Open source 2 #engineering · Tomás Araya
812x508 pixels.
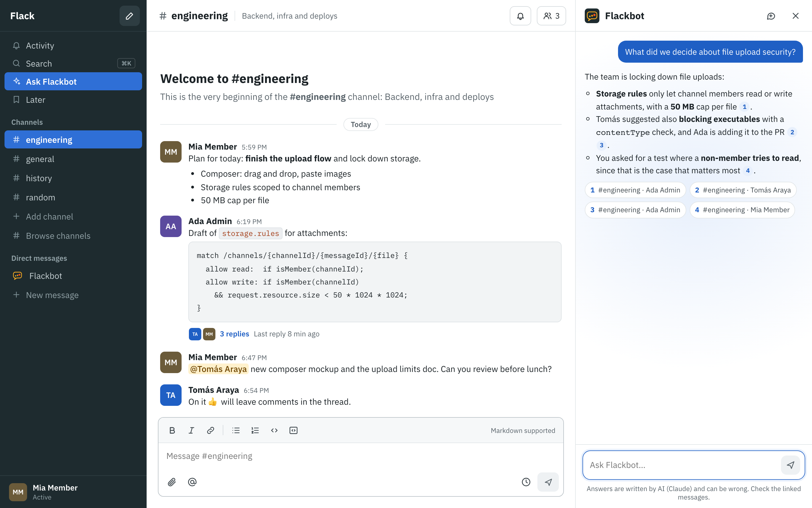743,190
